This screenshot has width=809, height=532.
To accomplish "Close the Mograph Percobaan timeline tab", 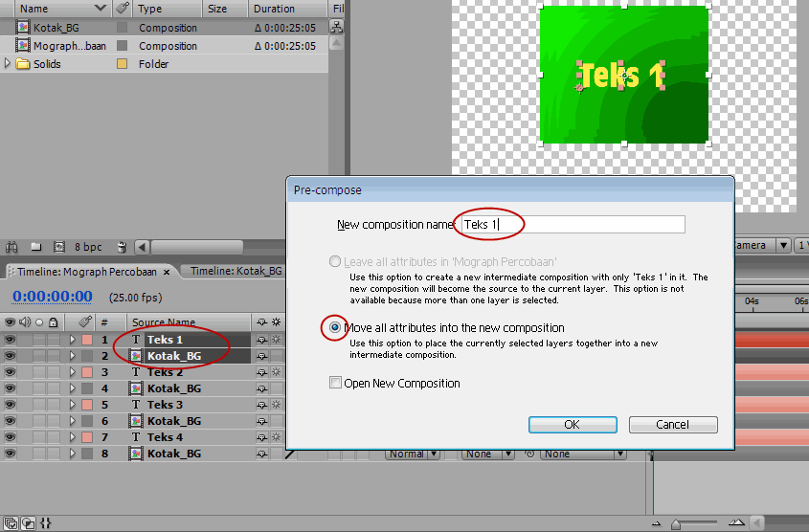I will pos(167,272).
